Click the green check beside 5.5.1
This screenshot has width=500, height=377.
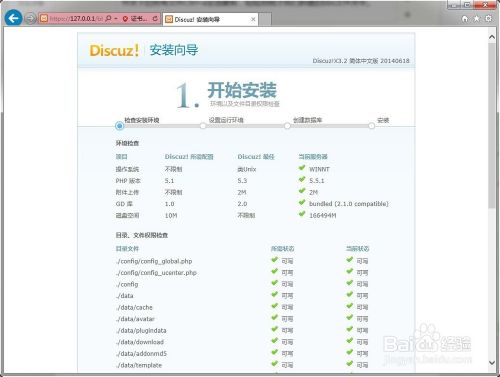tap(302, 180)
